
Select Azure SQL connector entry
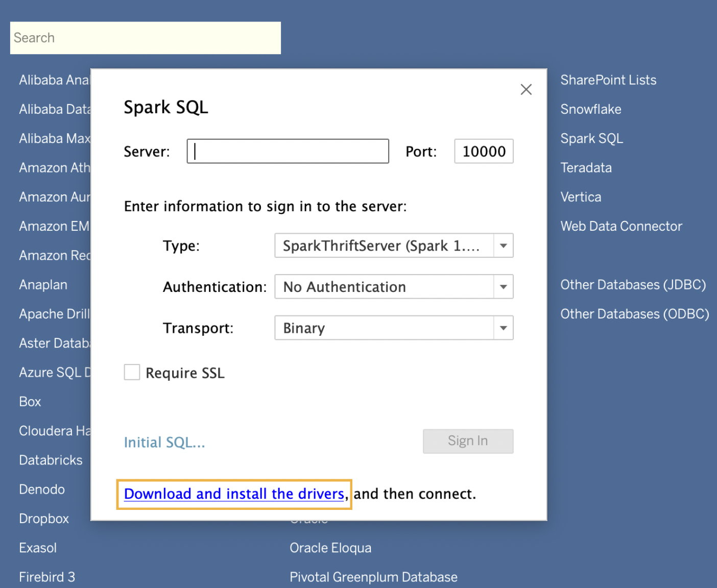pyautogui.click(x=55, y=373)
